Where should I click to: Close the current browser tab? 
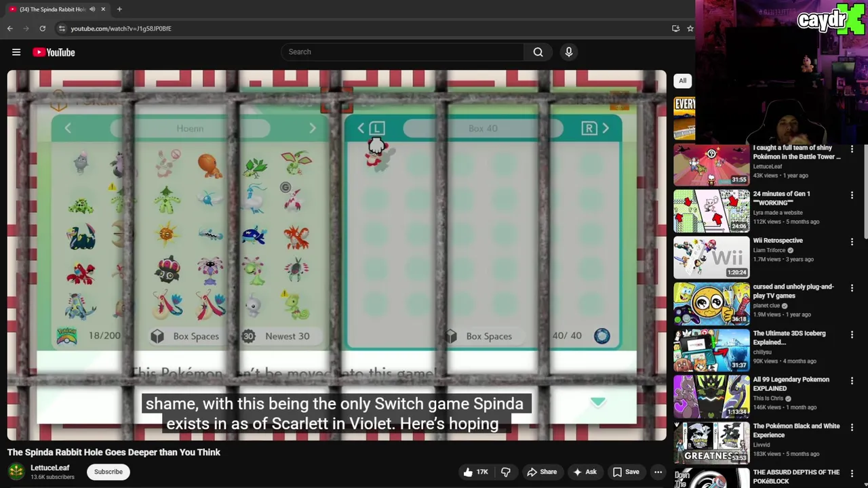click(103, 9)
